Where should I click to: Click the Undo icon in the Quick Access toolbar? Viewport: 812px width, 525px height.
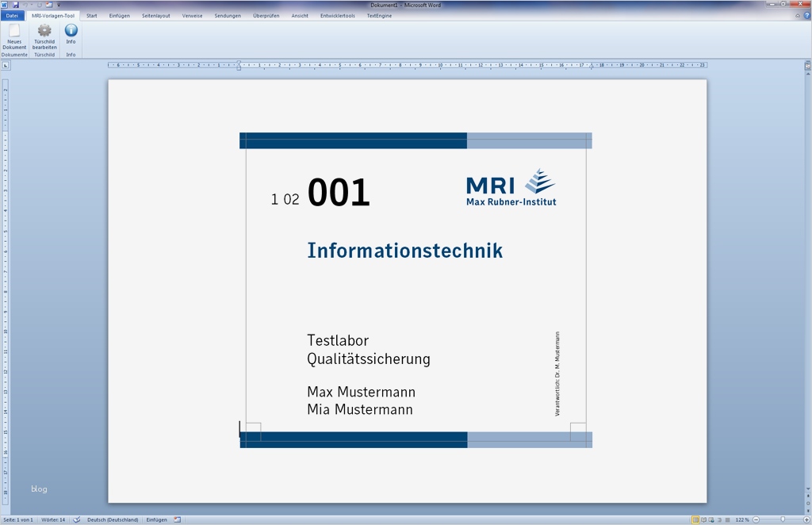pos(26,5)
